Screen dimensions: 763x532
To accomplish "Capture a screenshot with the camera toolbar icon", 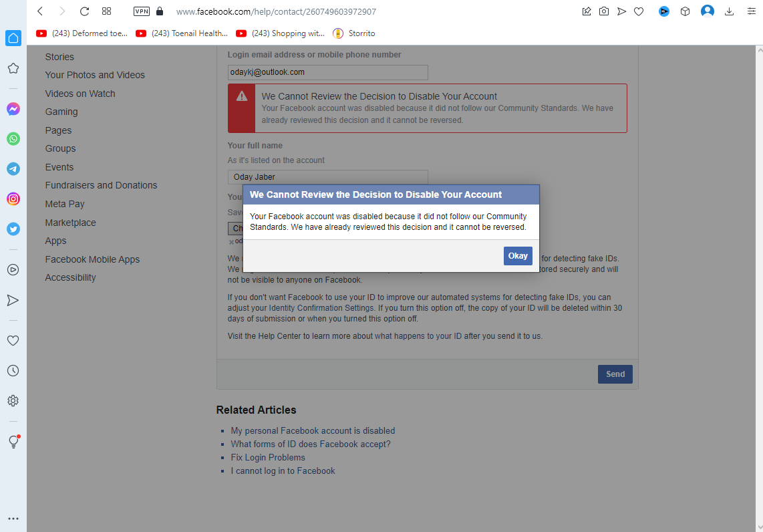I will click(x=604, y=11).
